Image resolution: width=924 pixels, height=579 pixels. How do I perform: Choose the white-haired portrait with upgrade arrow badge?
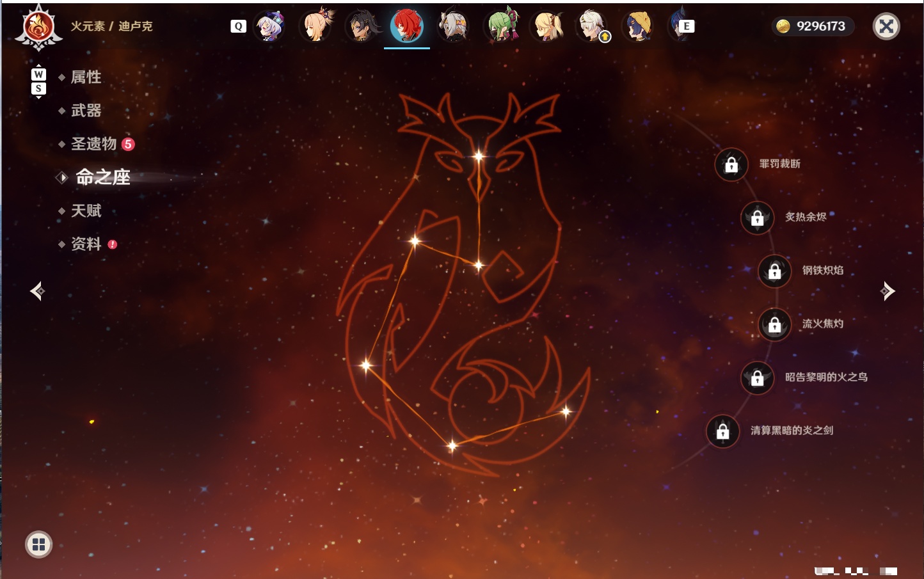(593, 26)
